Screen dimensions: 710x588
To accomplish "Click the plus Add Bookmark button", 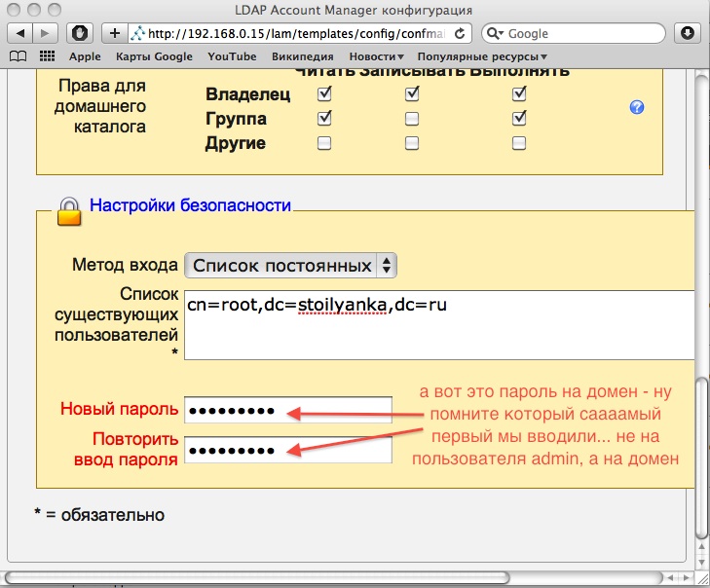I will click(115, 32).
